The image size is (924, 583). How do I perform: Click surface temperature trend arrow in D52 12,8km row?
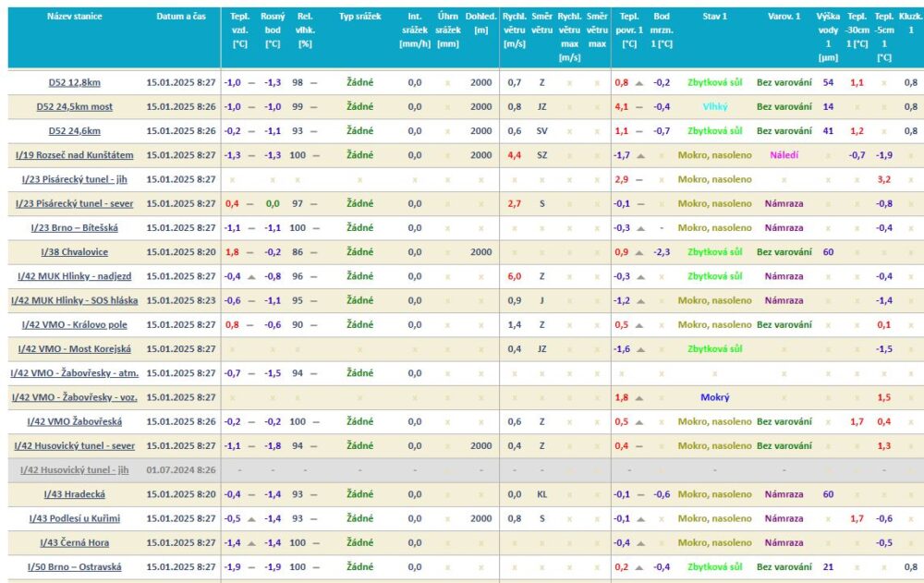pyautogui.click(x=639, y=82)
